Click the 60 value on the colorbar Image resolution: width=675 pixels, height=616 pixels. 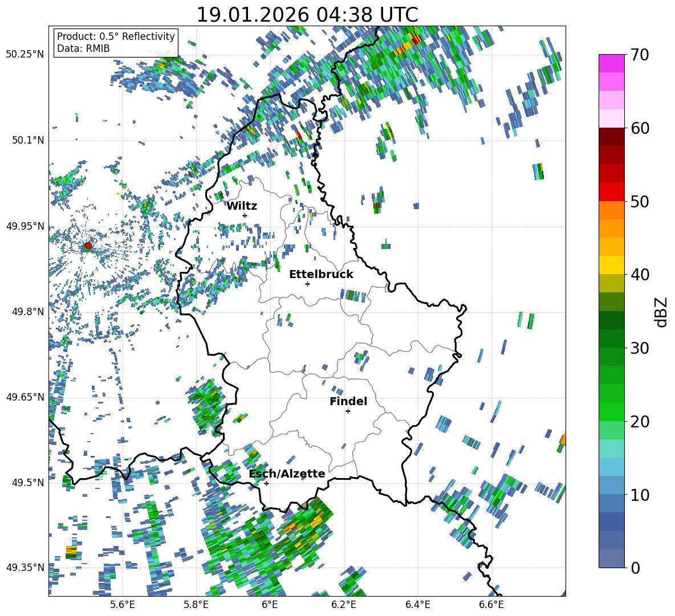click(x=640, y=128)
